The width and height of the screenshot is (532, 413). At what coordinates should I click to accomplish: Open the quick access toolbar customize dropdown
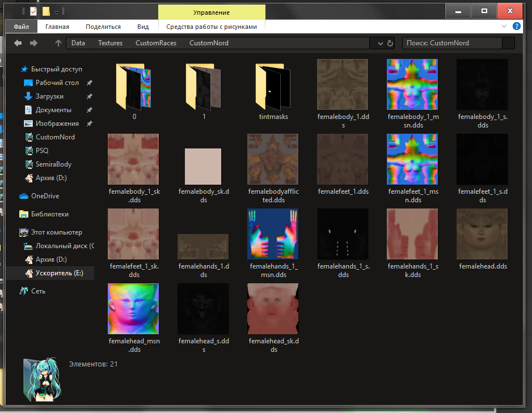(56, 11)
